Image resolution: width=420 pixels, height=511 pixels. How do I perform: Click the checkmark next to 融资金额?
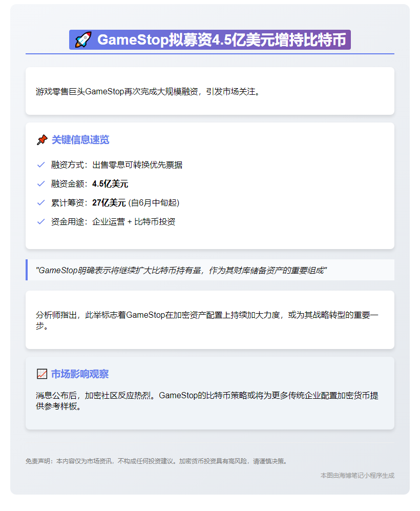tap(41, 184)
